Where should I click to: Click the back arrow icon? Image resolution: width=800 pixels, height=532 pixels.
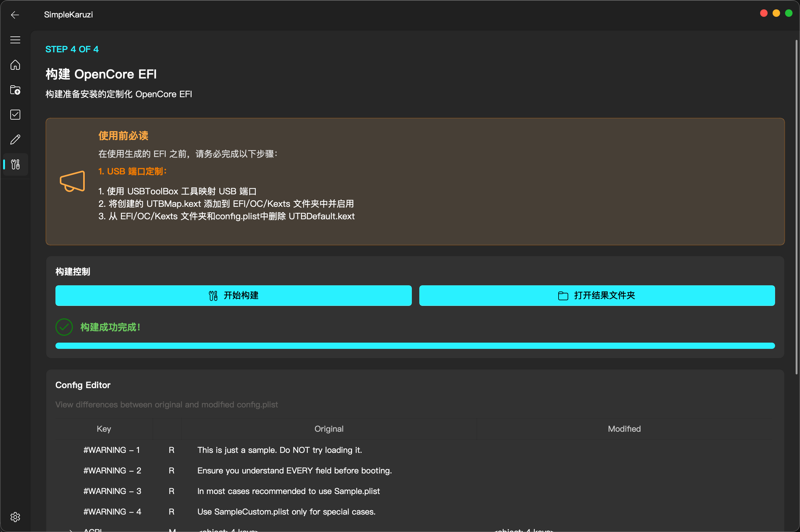pyautogui.click(x=15, y=15)
